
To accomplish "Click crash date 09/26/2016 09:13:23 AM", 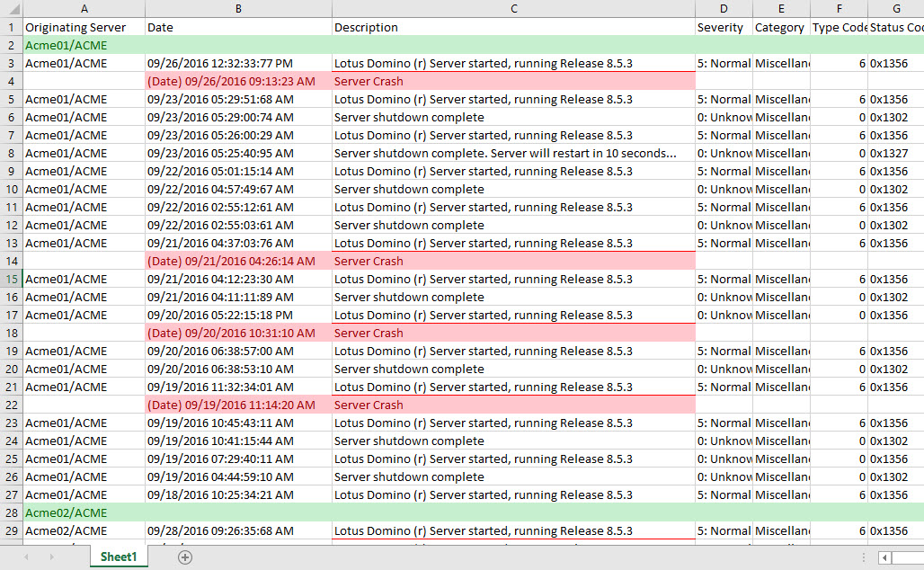I will (238, 81).
